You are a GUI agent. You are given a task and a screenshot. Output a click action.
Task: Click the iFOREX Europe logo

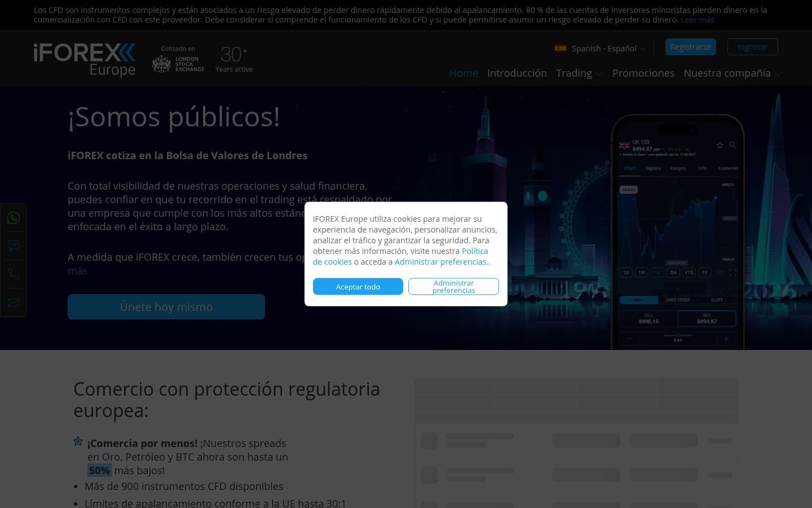point(85,59)
